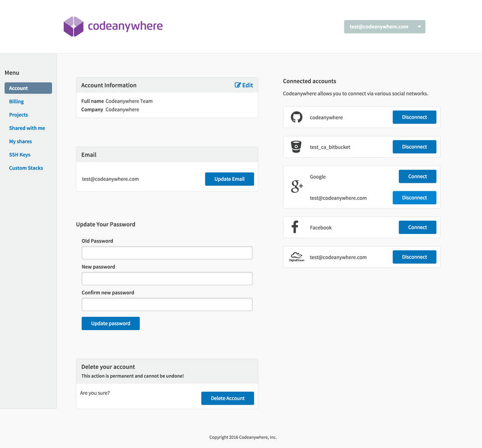Image resolution: width=482 pixels, height=448 pixels.
Task: Open the Shared with me page
Action: pyautogui.click(x=27, y=128)
